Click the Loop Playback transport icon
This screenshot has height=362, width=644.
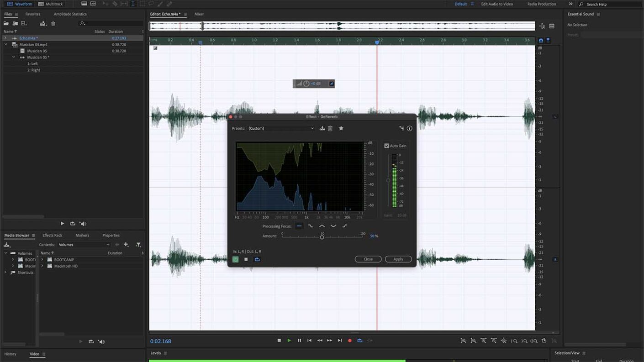(359, 340)
